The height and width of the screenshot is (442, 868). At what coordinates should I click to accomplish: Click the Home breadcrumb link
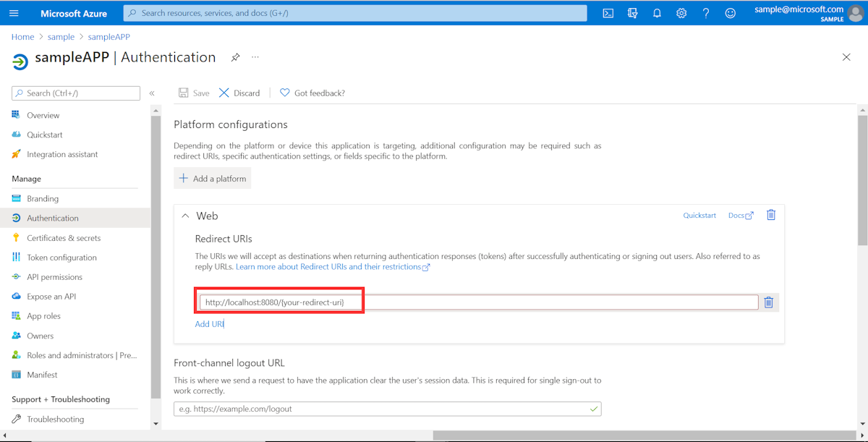[x=22, y=36]
